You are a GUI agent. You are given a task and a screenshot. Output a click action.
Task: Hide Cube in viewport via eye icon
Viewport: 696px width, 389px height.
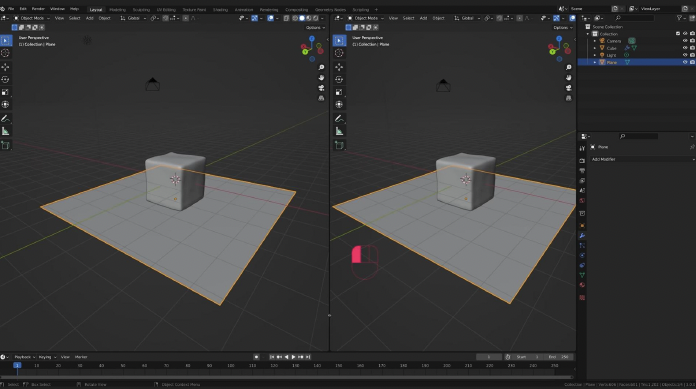coord(685,48)
